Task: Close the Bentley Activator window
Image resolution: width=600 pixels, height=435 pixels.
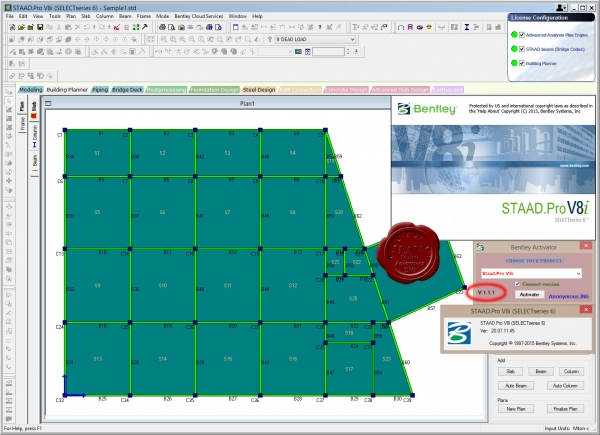Action: coord(586,246)
